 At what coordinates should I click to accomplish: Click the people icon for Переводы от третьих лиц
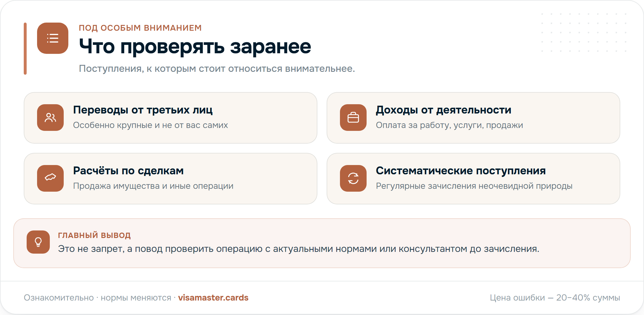(50, 118)
